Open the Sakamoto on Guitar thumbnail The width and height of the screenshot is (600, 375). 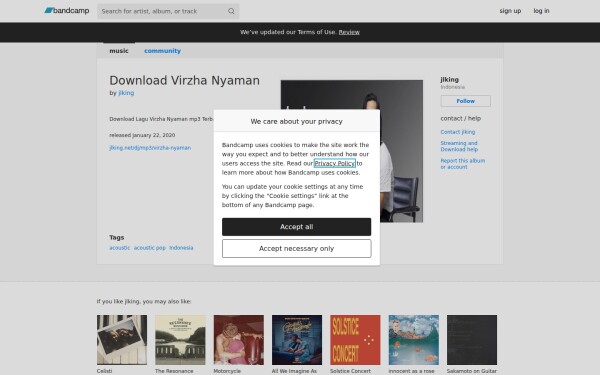coord(472,340)
